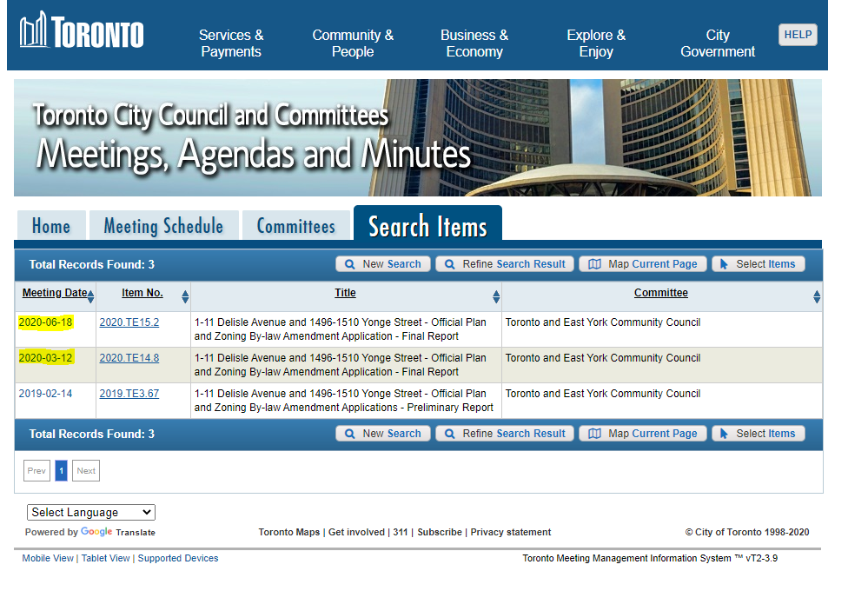Click top Refine Search Result button
The image size is (868, 591).
pos(505,264)
